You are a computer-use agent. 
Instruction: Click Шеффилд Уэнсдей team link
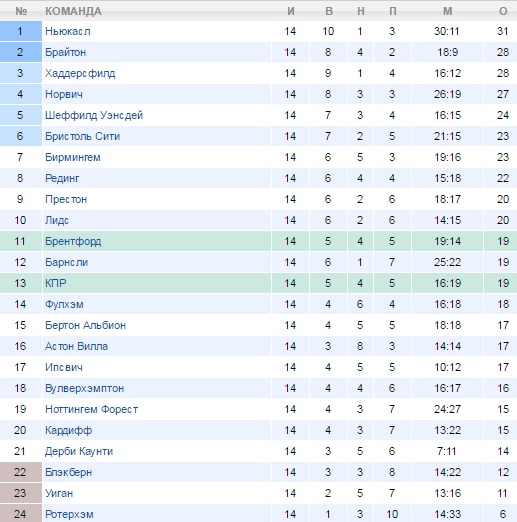coord(94,115)
